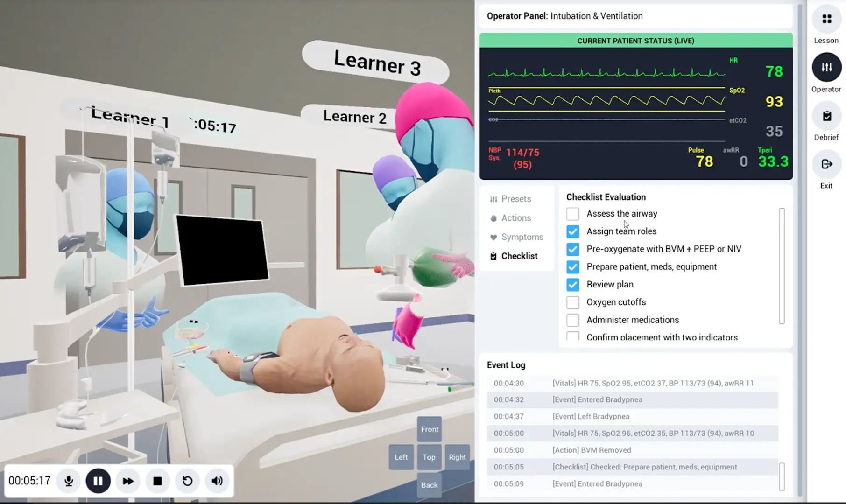Switch camera to Right view
846x504 pixels.
[x=458, y=457]
